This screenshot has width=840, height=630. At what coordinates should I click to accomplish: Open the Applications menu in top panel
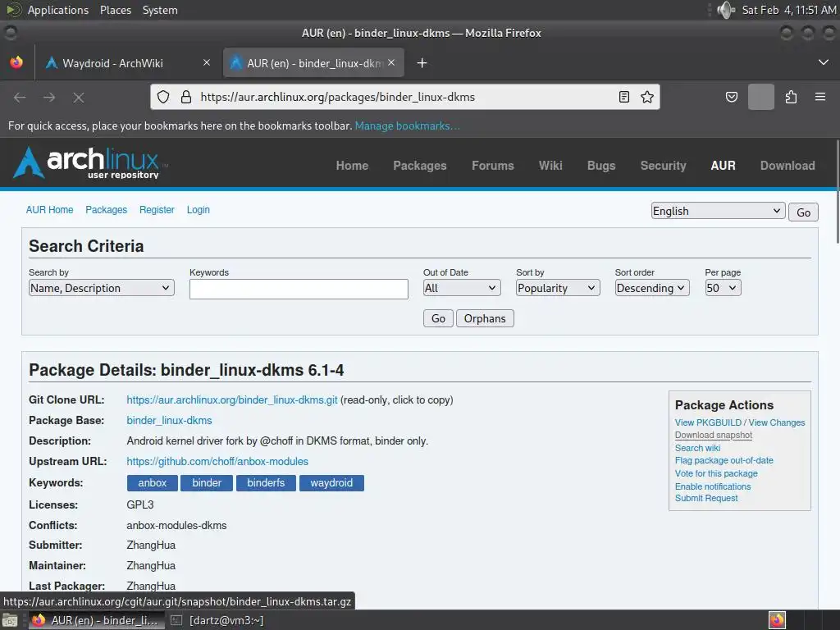[58, 10]
